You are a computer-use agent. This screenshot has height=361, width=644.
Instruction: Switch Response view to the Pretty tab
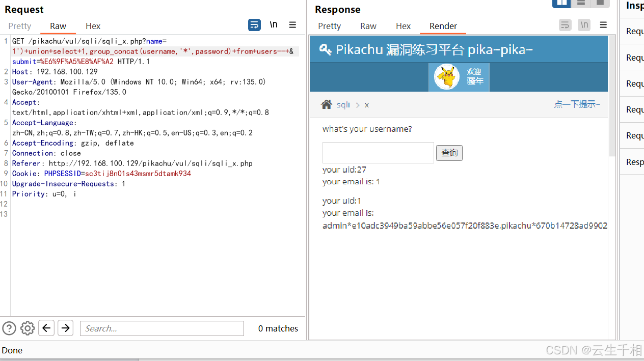(x=329, y=26)
